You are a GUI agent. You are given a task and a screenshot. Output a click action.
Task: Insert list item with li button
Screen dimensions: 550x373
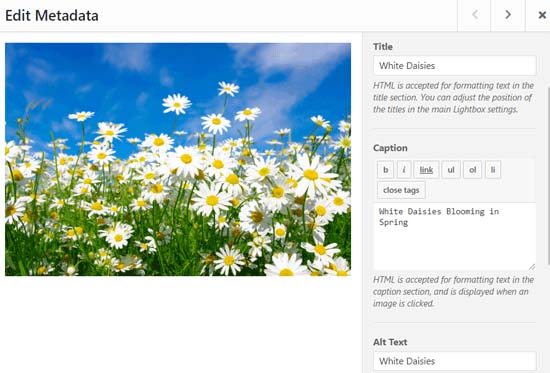[493, 170]
